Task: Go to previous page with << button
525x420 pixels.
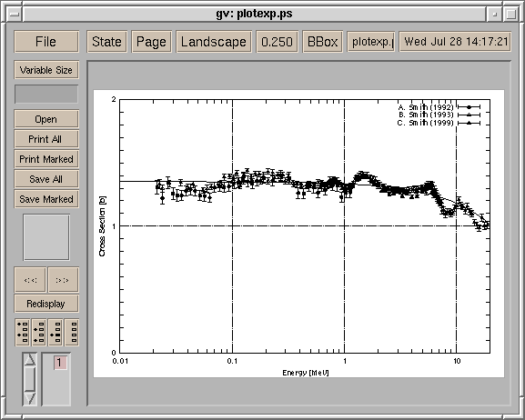Action: pyautogui.click(x=30, y=280)
